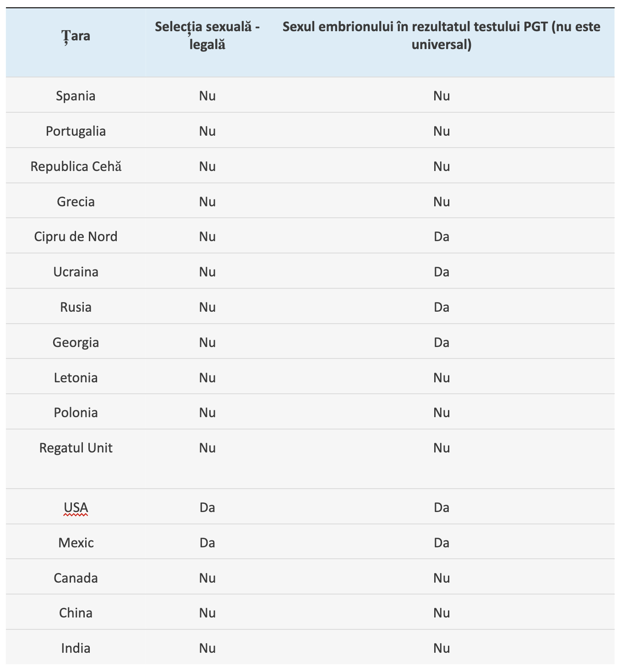Click the 'Grecia' row label

(76, 202)
